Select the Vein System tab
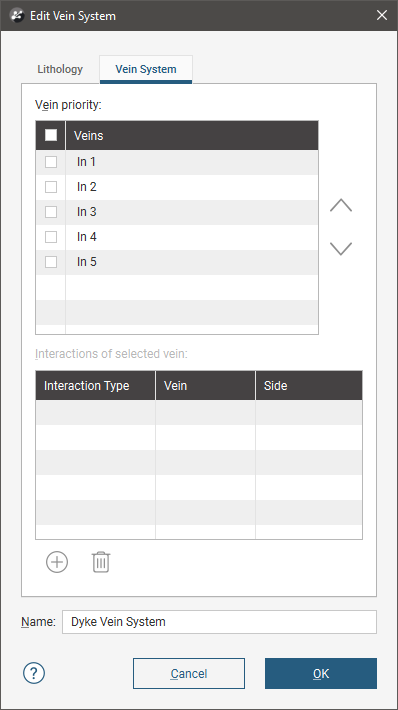 [146, 69]
